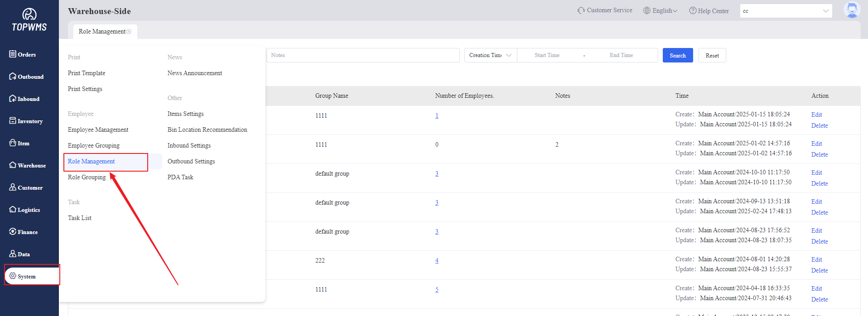Choose Bin Location Recommendation menu item

[x=207, y=130]
